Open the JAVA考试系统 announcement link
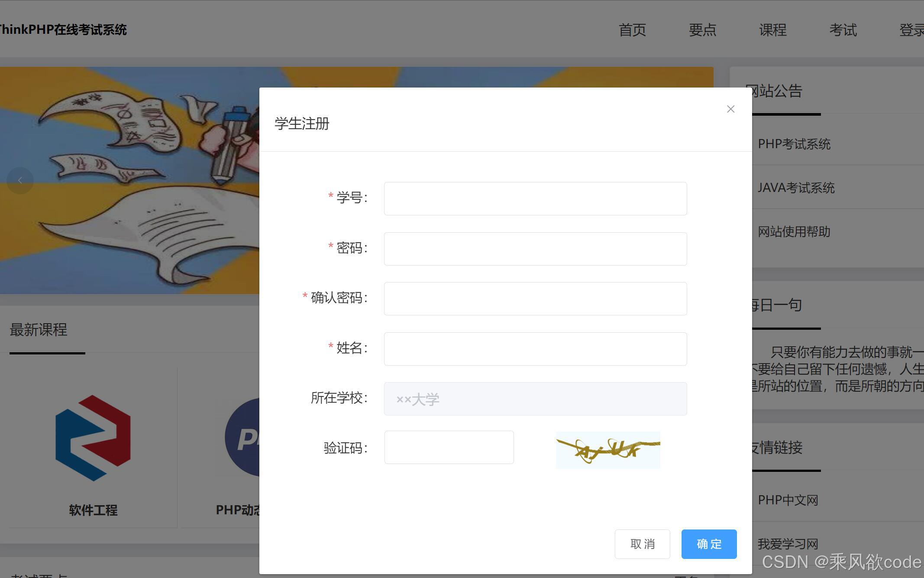This screenshot has width=924, height=578. [x=796, y=188]
